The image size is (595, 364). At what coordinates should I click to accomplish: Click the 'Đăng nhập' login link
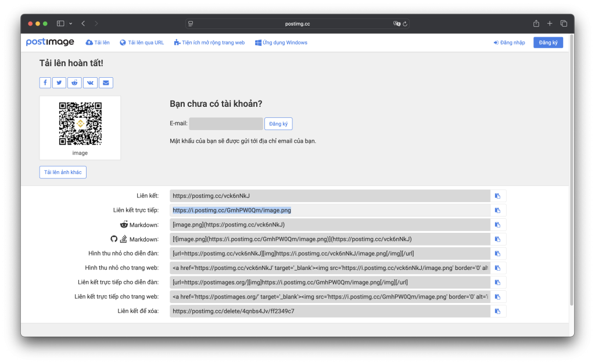pos(509,42)
